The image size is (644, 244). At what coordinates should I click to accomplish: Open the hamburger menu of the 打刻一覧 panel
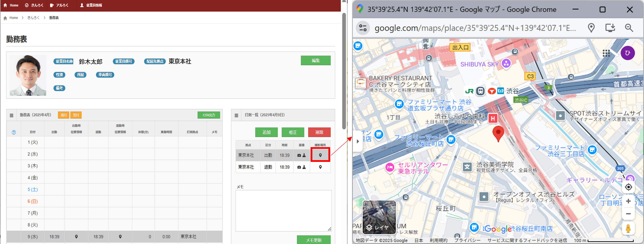[236, 115]
